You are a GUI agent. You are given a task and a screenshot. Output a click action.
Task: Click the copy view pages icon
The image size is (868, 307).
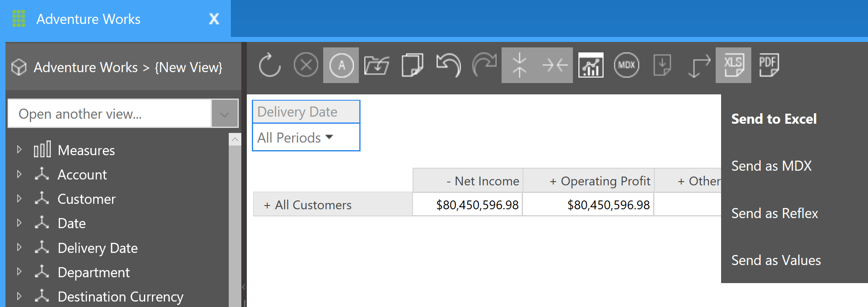(412, 65)
